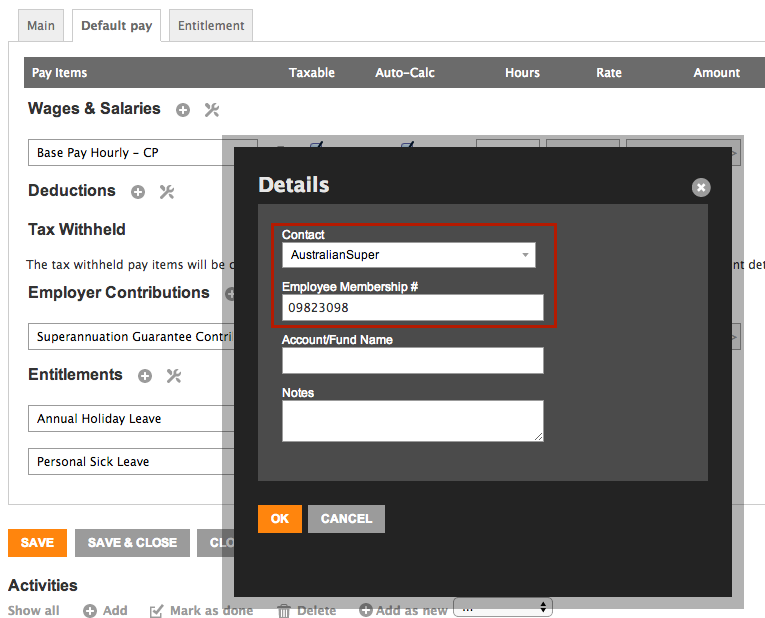Open the Entitlement tab
Image resolution: width=765 pixels, height=618 pixels.
(x=211, y=25)
